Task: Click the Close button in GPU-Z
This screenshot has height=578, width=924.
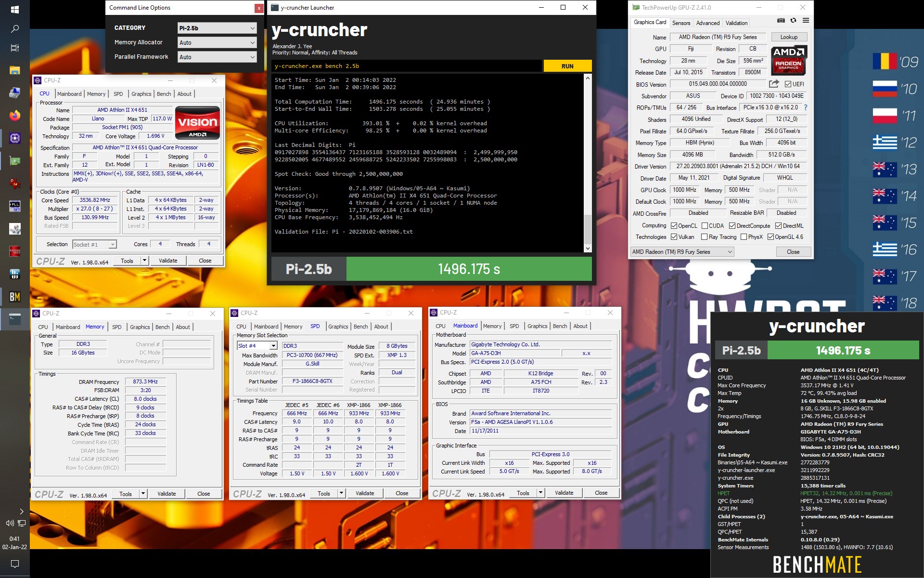Action: 793,252
